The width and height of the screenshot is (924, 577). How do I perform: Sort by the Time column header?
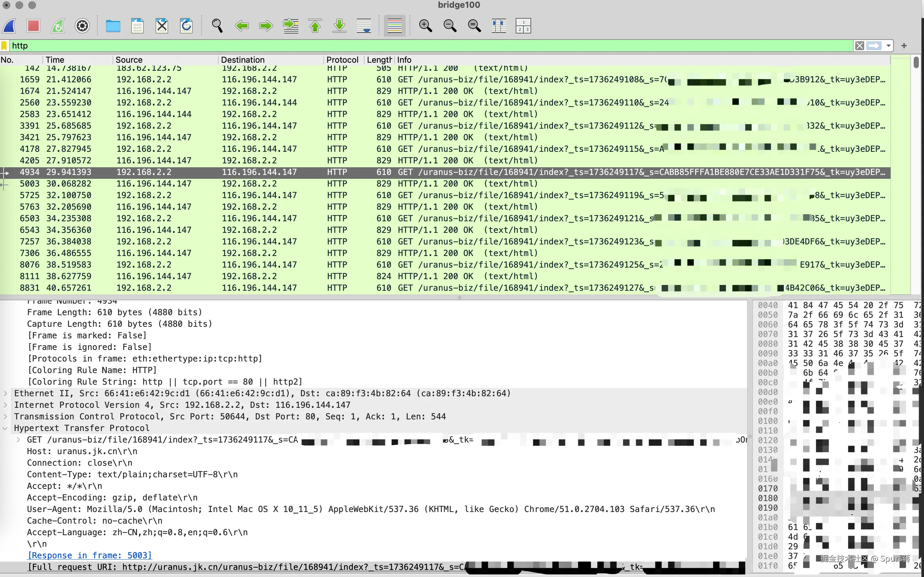[55, 60]
